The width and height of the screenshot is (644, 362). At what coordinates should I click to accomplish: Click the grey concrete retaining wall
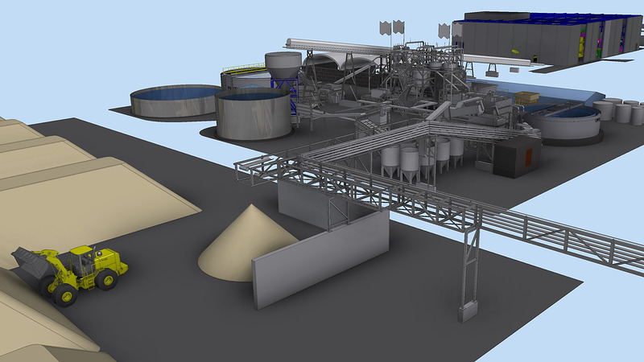click(x=321, y=257)
